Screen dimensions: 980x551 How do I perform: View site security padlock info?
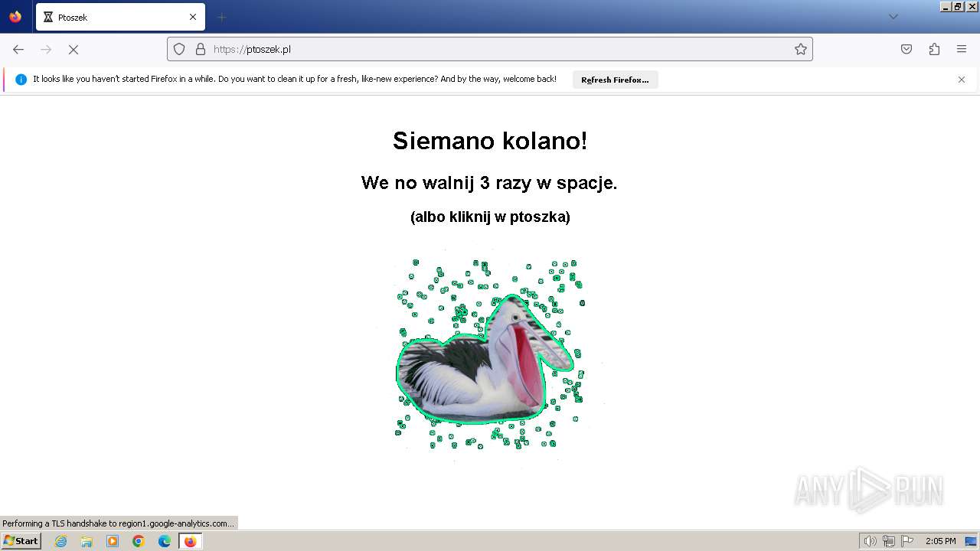tap(201, 49)
